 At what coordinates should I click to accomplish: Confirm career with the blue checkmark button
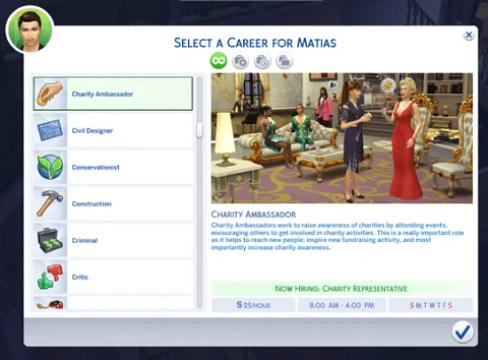pyautogui.click(x=463, y=332)
